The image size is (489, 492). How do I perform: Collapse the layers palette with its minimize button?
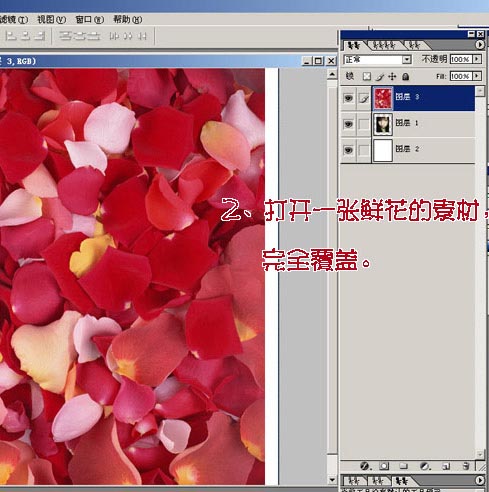point(471,34)
